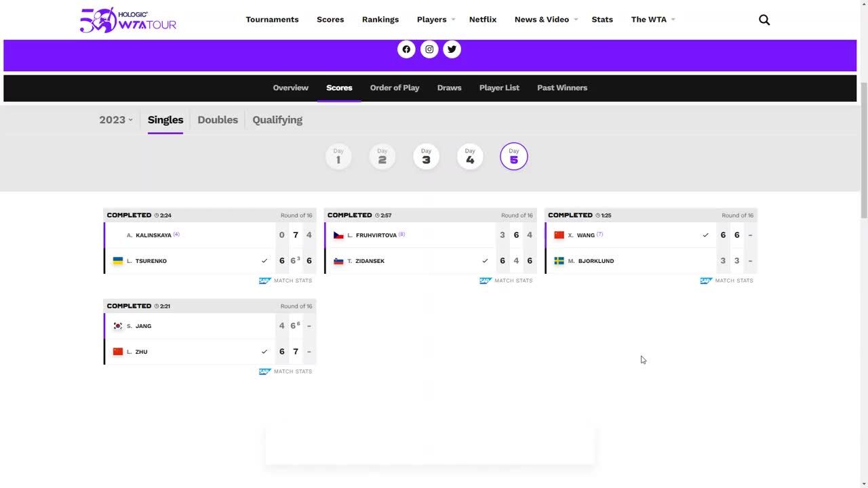Expand the Players menu dropdown arrow

pos(453,20)
